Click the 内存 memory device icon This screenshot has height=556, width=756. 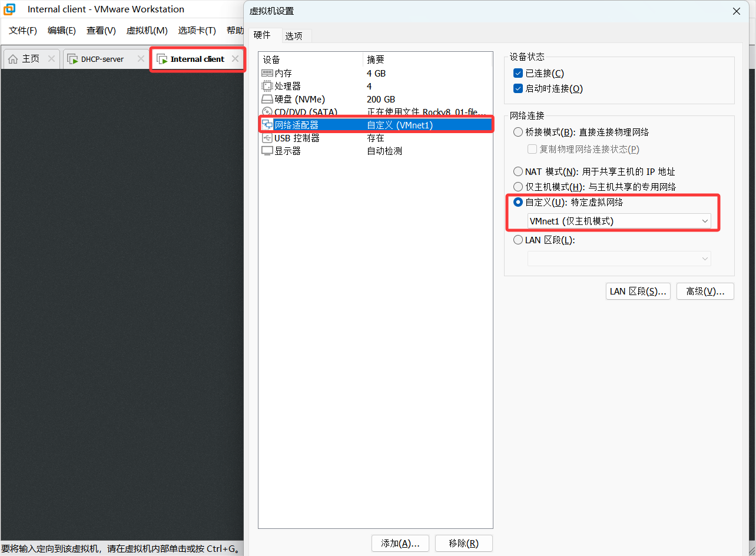coord(267,74)
